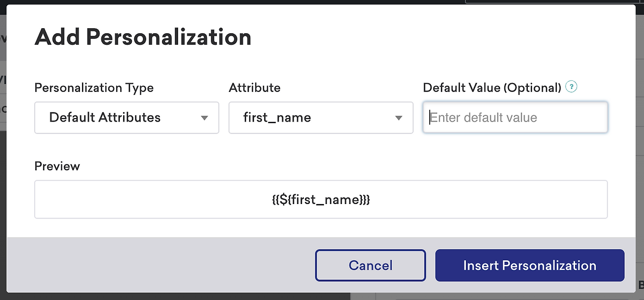Click the dimmed backdrop below the dialog
644x300 pixels.
tap(201, 296)
